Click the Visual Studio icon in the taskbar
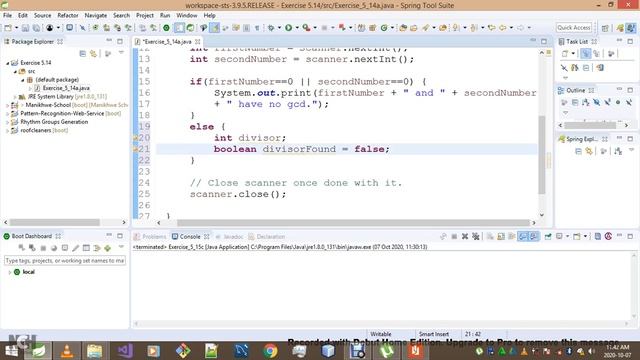The width and height of the screenshot is (640, 360). [x=125, y=351]
